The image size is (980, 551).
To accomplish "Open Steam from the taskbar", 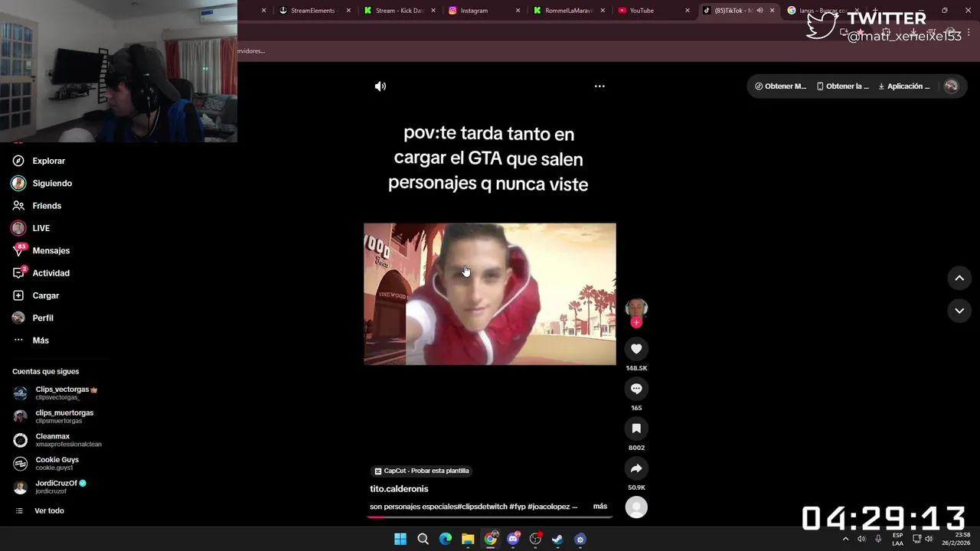I will tap(557, 540).
